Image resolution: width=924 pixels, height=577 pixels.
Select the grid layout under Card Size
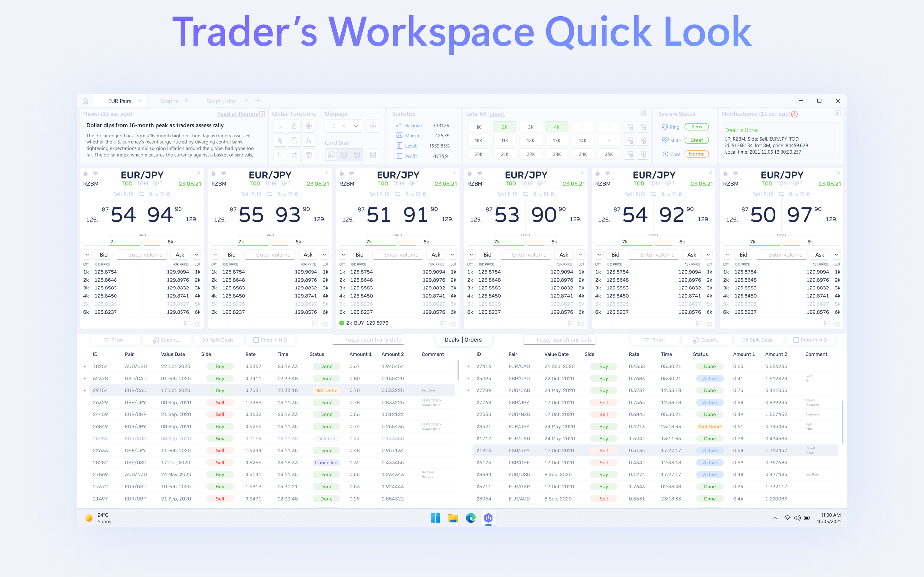pyautogui.click(x=344, y=155)
